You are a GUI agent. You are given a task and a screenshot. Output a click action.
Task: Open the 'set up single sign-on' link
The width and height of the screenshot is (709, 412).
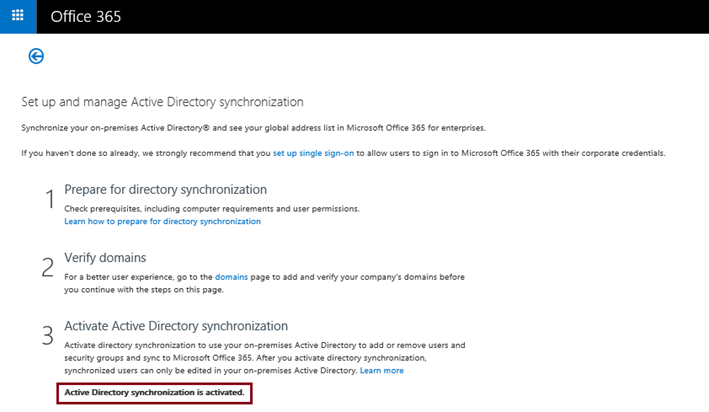click(313, 153)
